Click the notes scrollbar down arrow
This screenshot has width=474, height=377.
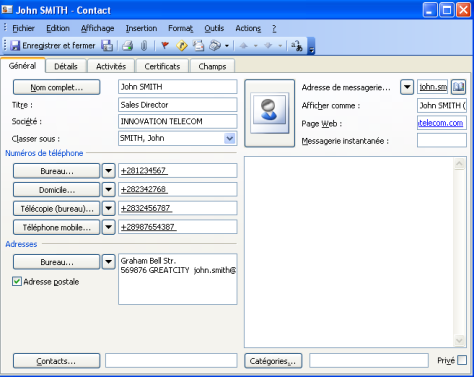(x=459, y=340)
